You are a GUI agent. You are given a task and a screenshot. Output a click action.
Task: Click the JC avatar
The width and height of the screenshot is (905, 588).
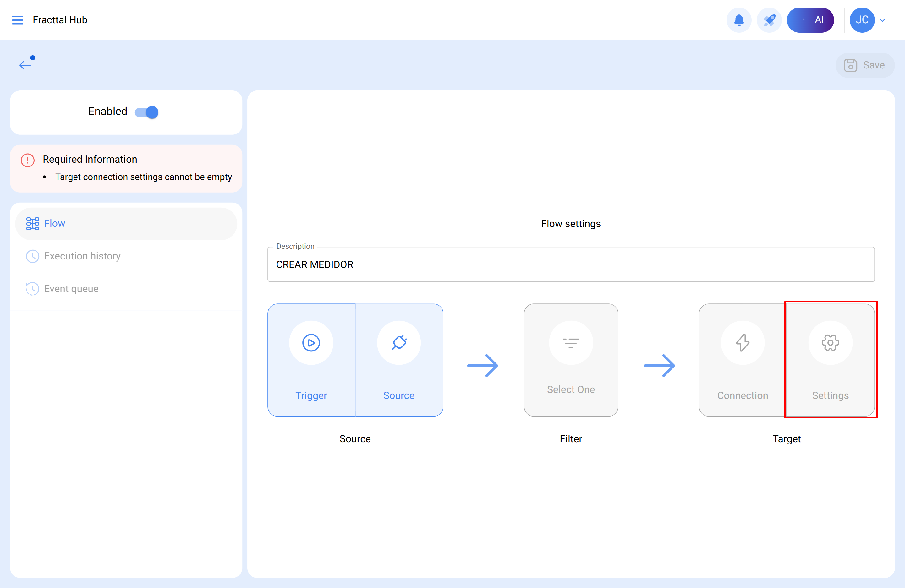pyautogui.click(x=862, y=20)
